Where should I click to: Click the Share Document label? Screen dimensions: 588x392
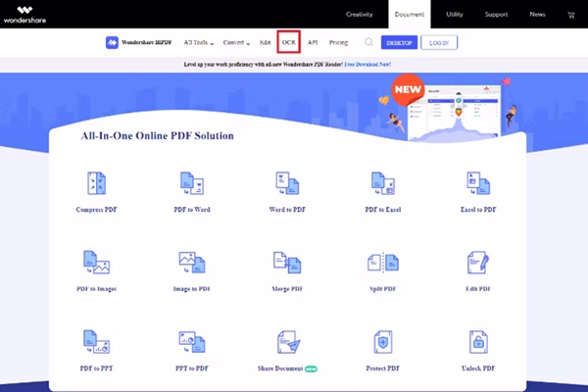[280, 368]
